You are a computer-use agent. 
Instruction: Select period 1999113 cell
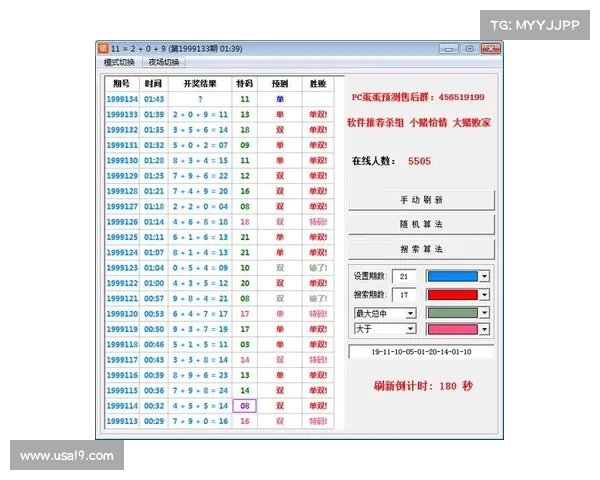(122, 421)
